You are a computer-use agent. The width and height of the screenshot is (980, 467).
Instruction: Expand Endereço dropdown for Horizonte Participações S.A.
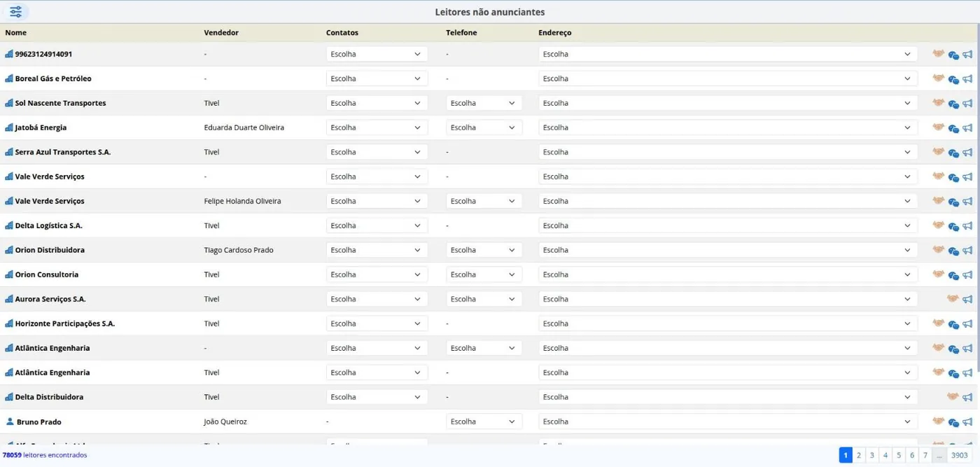point(728,323)
